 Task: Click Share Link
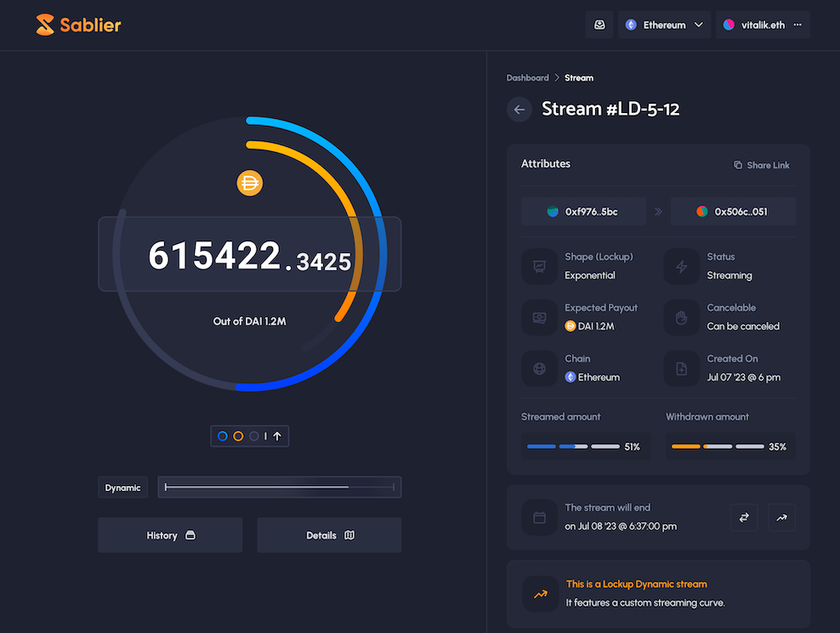(761, 165)
